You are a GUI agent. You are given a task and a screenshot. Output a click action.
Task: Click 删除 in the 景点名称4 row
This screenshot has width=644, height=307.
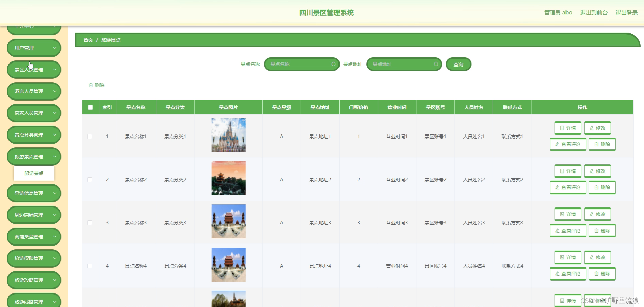[x=602, y=274]
